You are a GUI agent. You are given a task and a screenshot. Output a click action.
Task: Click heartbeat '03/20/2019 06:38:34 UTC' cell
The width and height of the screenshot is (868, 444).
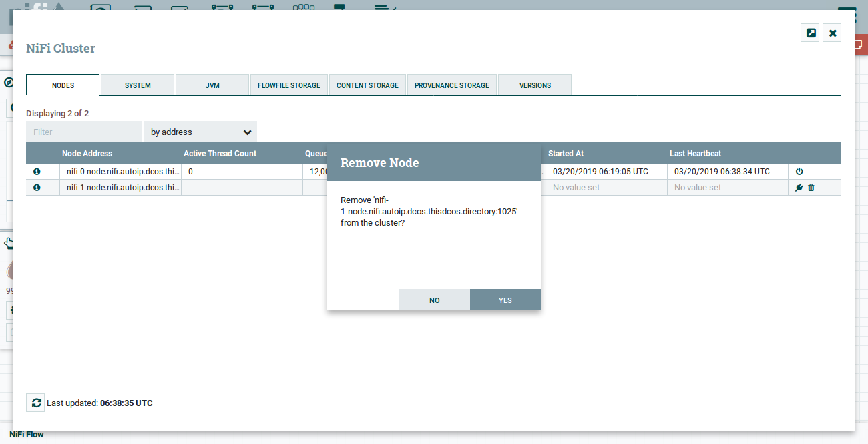[728, 172]
